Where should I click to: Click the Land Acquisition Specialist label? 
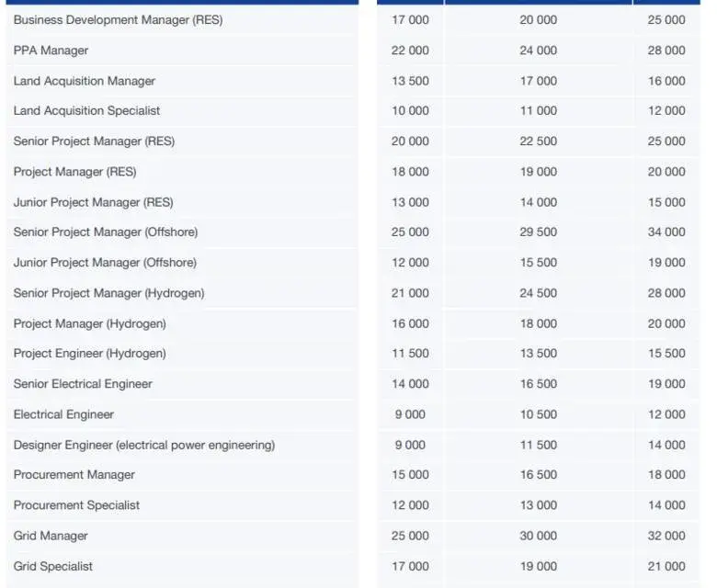click(87, 110)
